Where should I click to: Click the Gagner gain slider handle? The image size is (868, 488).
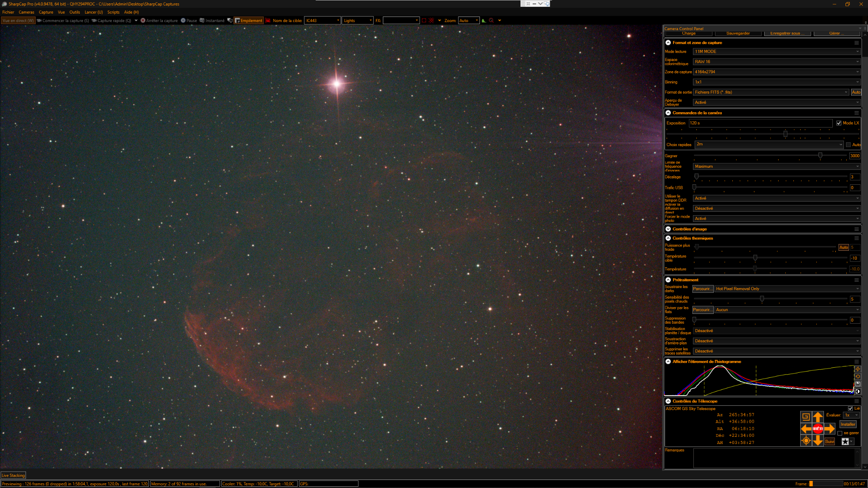(x=820, y=156)
